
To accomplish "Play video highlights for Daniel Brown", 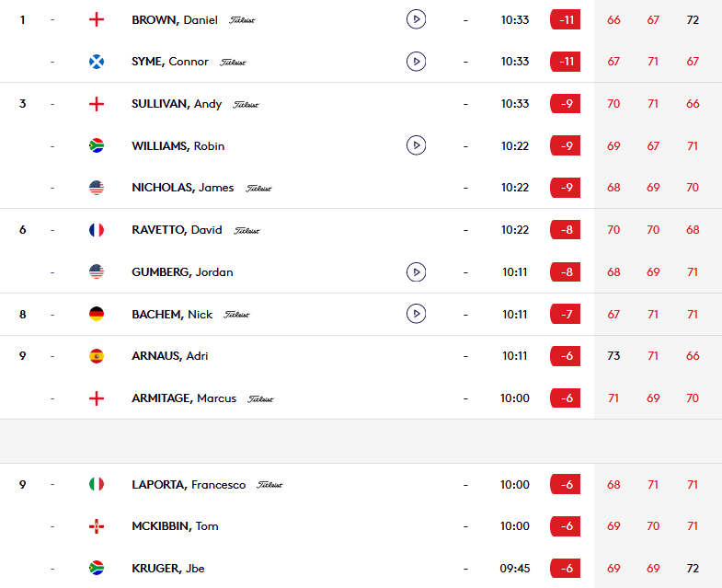I will pos(416,20).
